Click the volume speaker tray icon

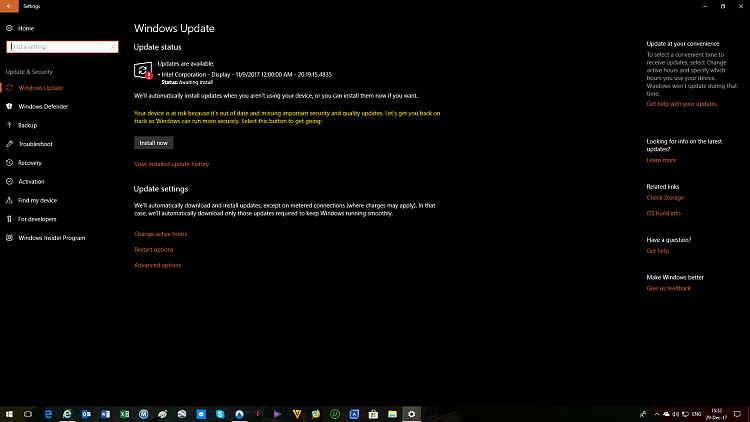click(675, 414)
